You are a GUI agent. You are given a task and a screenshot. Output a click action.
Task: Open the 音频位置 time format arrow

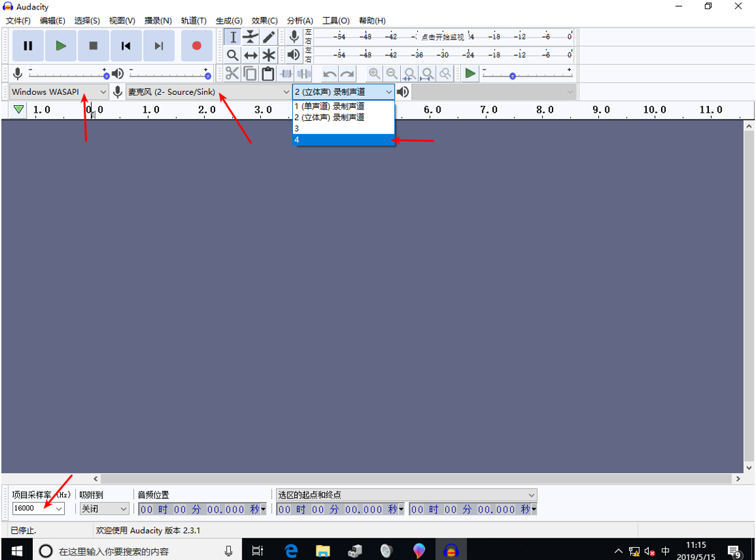tap(263, 509)
